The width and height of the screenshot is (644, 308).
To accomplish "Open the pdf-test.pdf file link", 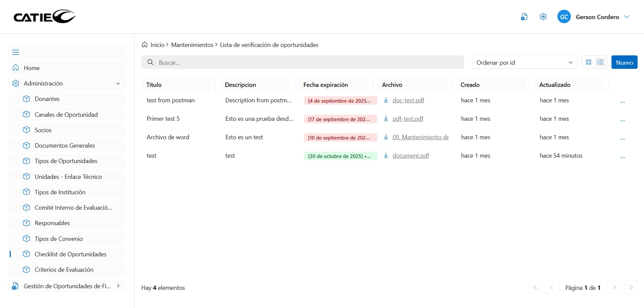I will [x=408, y=118].
